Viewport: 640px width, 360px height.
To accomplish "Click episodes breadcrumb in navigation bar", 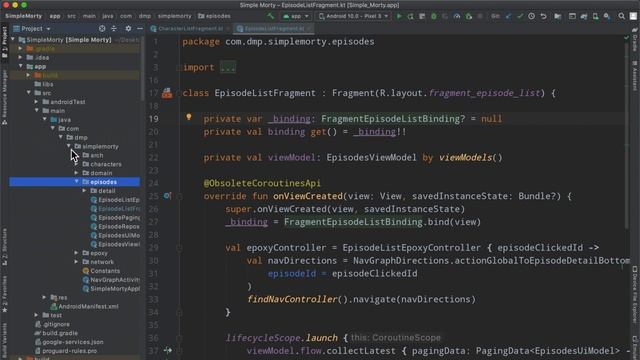I will 215,16.
